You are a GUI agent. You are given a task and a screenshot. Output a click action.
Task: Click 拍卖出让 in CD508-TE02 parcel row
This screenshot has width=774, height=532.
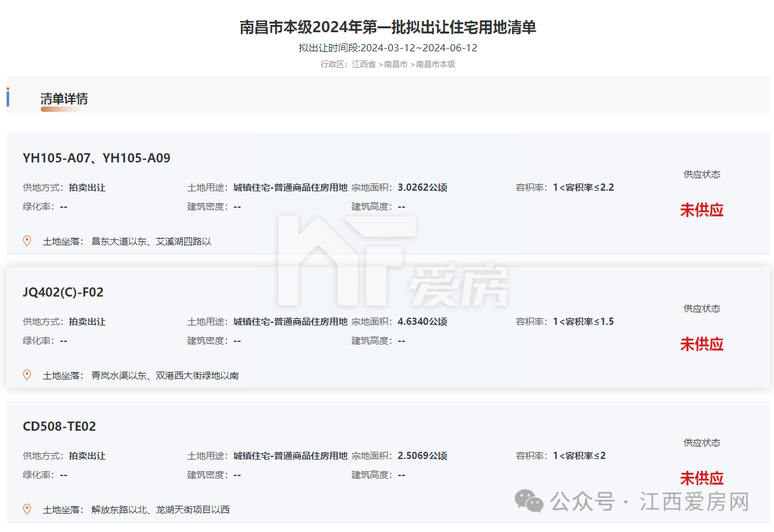coord(88,456)
